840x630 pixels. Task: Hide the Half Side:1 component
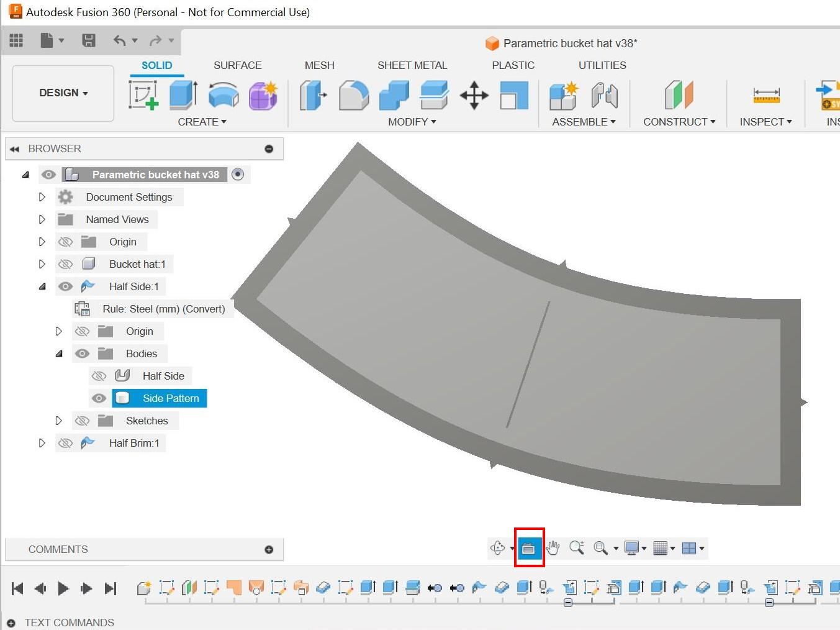point(65,286)
